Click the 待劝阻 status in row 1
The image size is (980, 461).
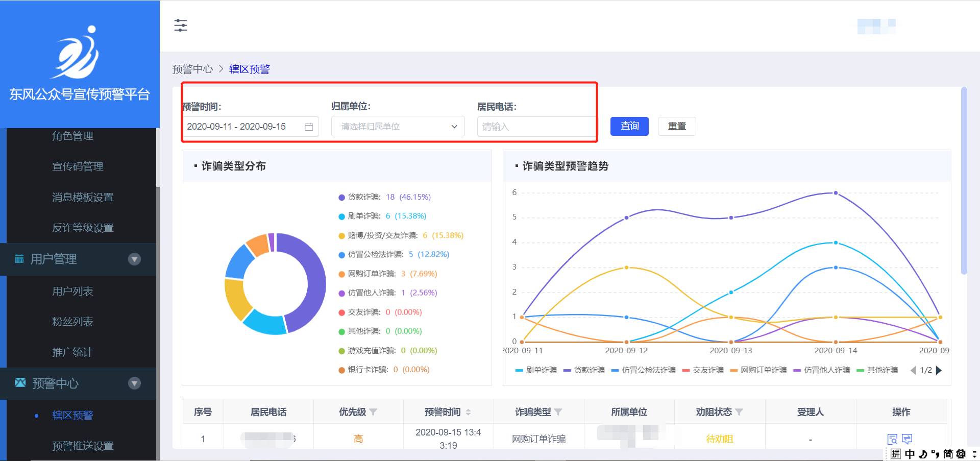point(720,439)
